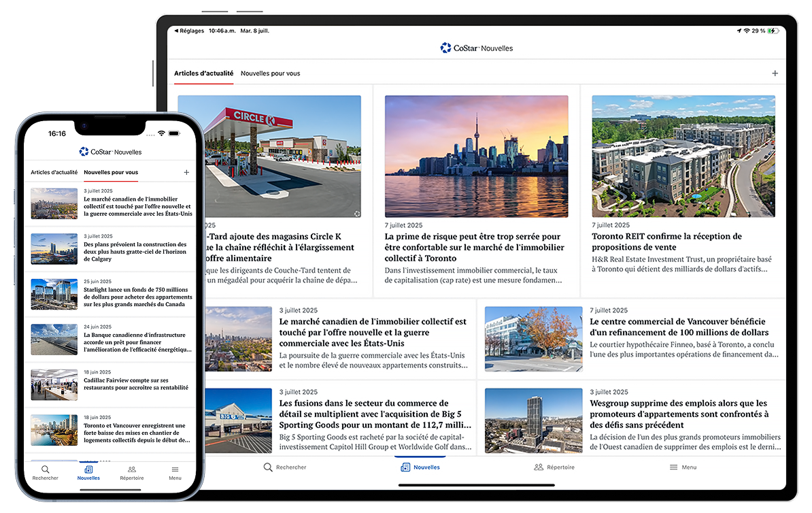Open the Starlight 750 millions article on phone
The image size is (812, 513).
[135, 297]
